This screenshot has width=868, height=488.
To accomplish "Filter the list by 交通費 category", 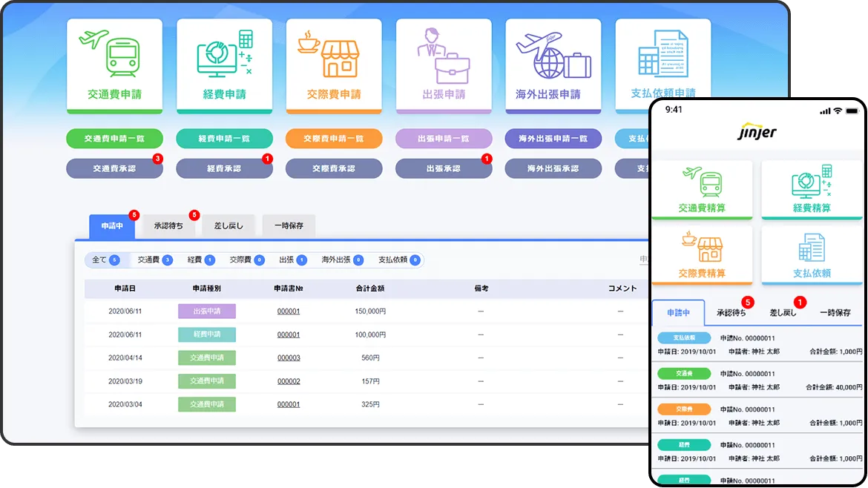I will coord(154,260).
